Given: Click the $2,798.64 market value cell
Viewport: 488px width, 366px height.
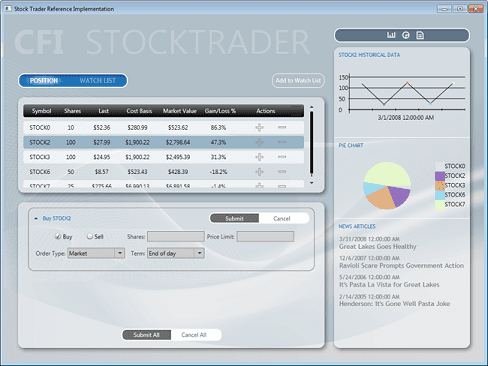Looking at the screenshot, I should coord(178,142).
